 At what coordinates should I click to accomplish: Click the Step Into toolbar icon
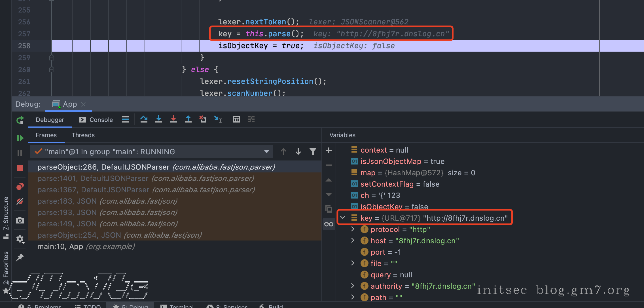click(159, 119)
